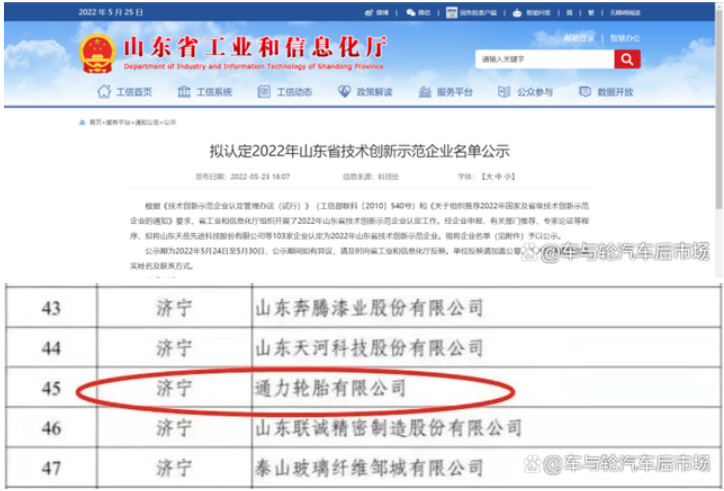Click the 智慧办公 link
The height and width of the screenshot is (491, 724).
pos(625,38)
